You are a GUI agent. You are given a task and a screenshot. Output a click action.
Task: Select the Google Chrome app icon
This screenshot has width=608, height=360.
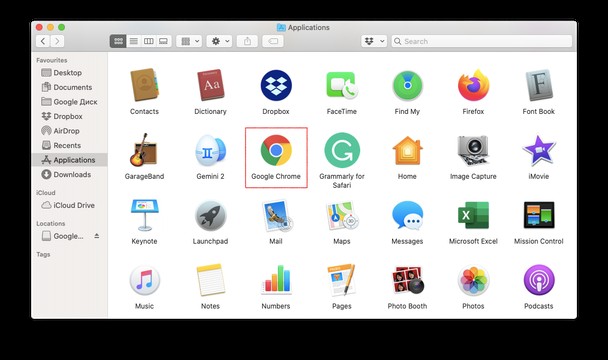[276, 150]
